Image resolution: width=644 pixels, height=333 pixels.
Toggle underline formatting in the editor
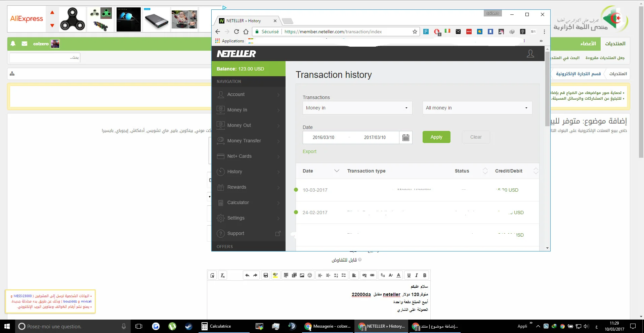[409, 275]
